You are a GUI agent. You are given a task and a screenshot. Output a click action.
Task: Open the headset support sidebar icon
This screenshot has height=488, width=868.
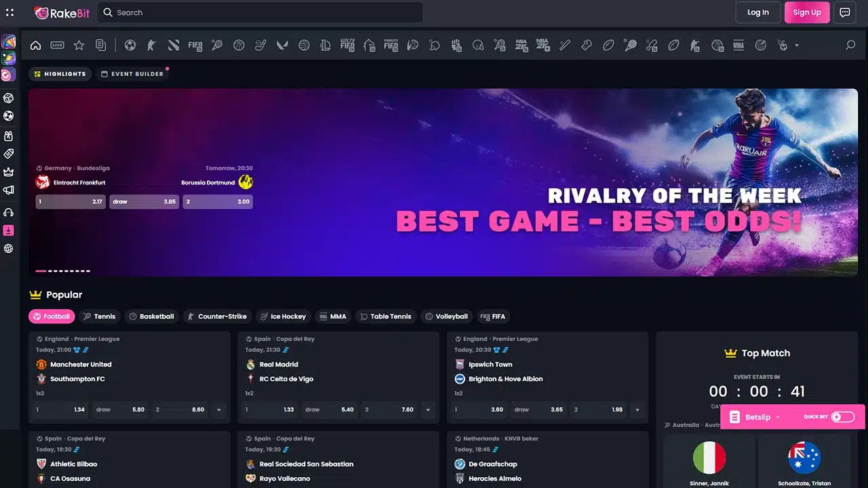point(8,212)
